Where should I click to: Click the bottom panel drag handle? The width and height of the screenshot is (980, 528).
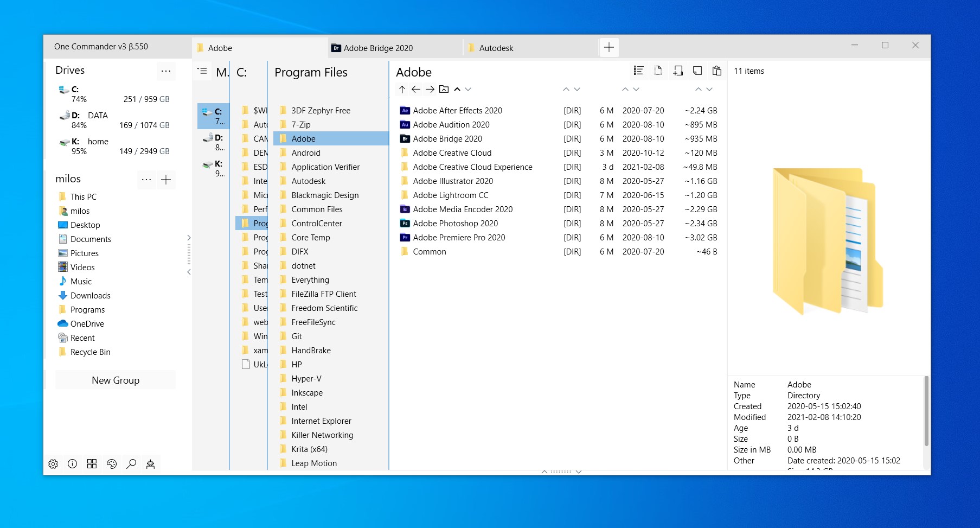(x=561, y=472)
